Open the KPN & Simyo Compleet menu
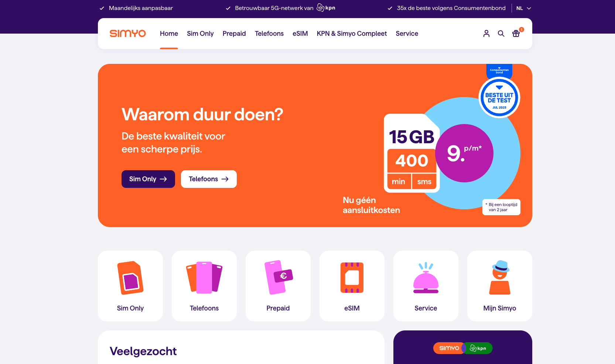615x364 pixels. pyautogui.click(x=352, y=34)
